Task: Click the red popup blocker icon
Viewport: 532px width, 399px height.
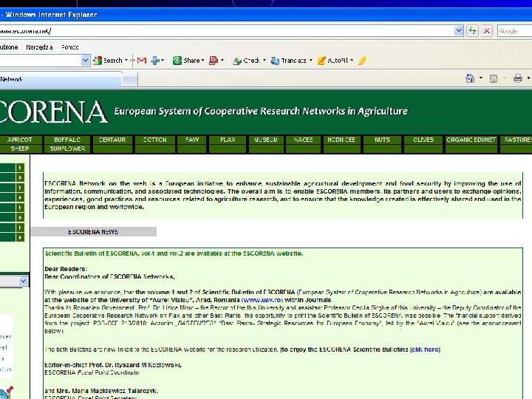Action: click(214, 61)
